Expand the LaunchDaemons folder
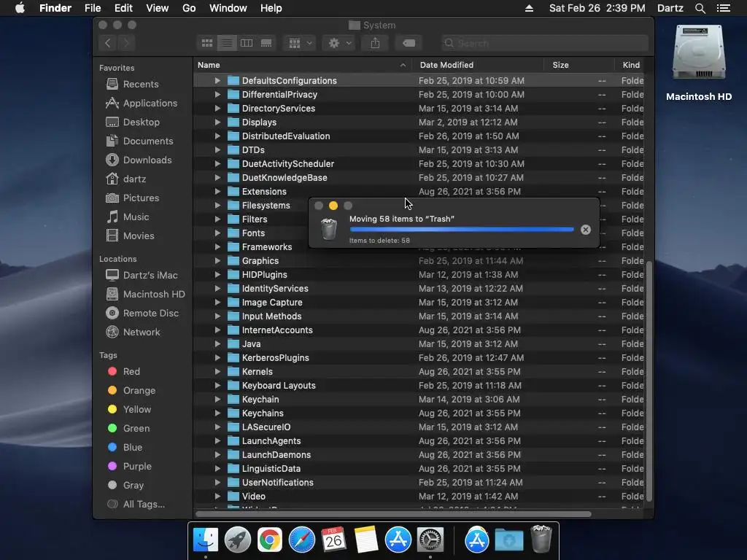This screenshot has height=560, width=747. [x=217, y=455]
